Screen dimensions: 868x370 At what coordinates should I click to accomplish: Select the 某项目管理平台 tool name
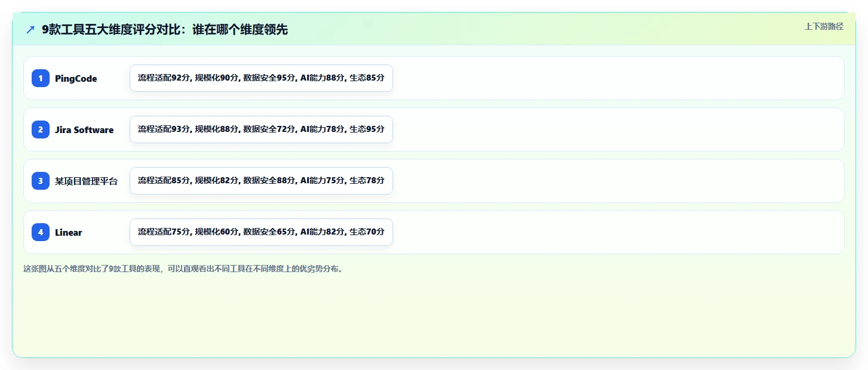87,181
